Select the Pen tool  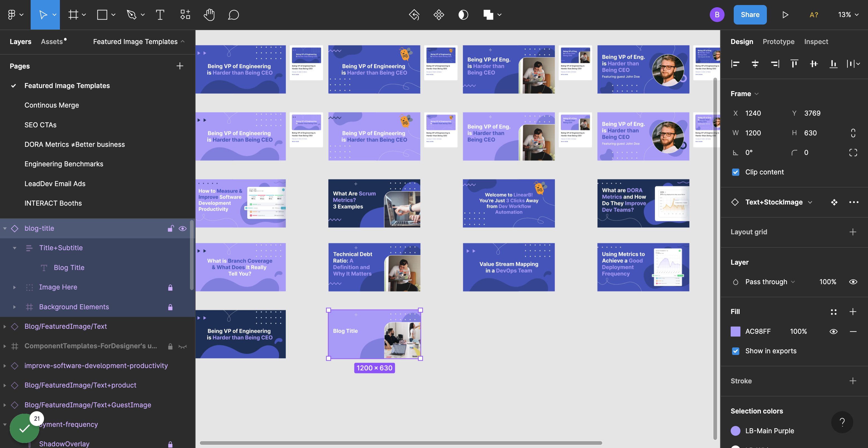coord(131,14)
